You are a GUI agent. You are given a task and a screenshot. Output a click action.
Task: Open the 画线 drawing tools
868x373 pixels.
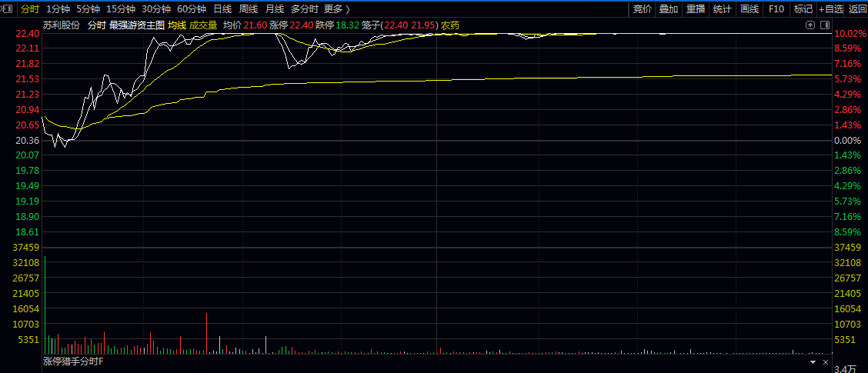tap(749, 9)
